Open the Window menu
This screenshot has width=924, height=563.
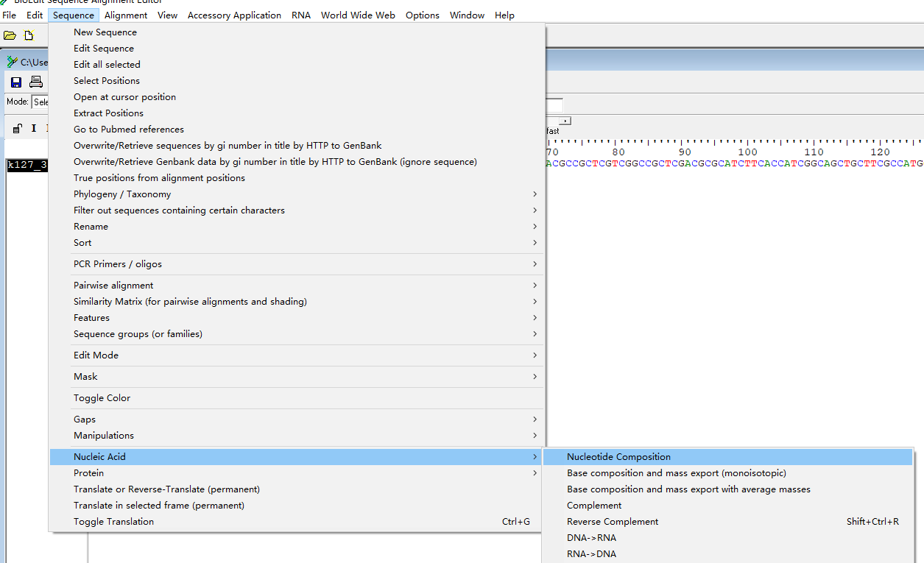coord(467,15)
